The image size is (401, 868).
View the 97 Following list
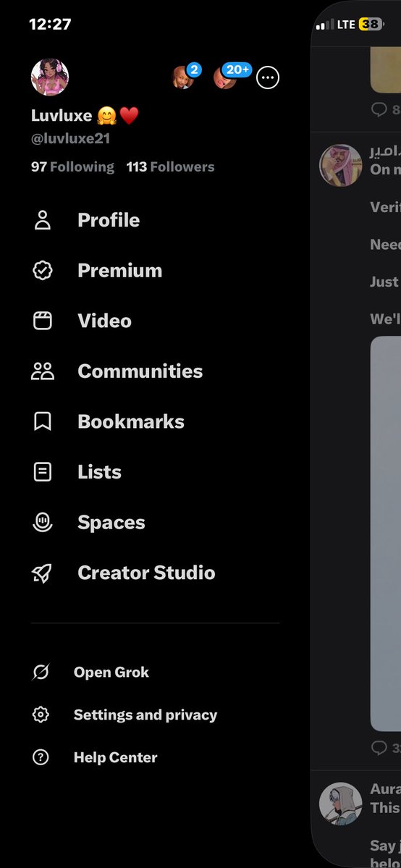click(72, 167)
